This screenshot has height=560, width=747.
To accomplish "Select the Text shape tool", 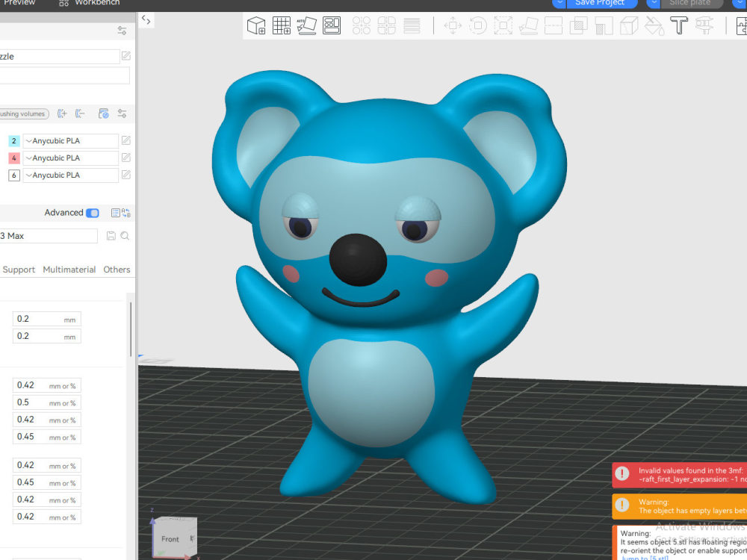I will [679, 25].
